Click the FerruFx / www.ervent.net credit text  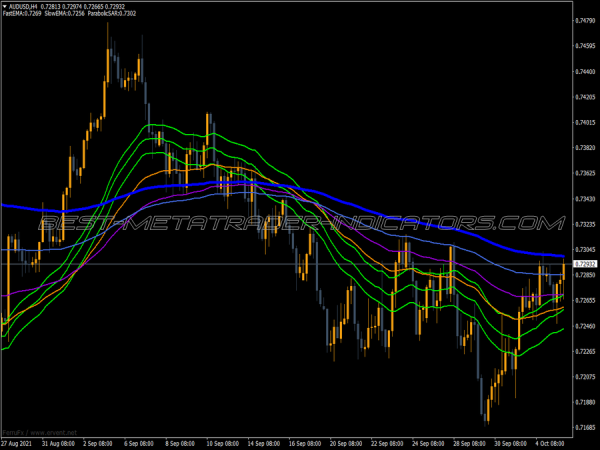click(x=40, y=433)
